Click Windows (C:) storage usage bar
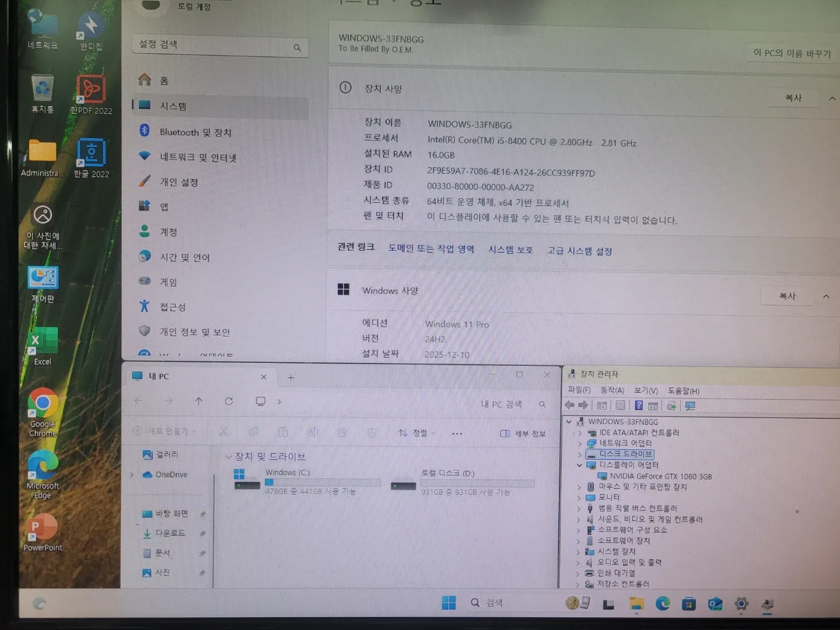Image resolution: width=840 pixels, height=630 pixels. coord(323,482)
